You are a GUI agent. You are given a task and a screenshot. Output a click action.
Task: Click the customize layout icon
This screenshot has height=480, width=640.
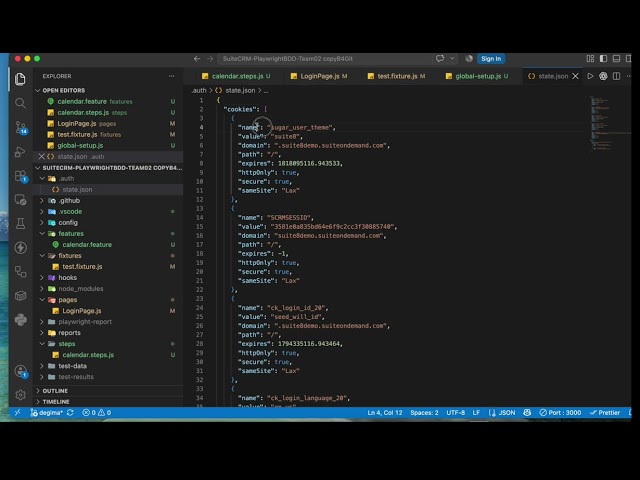pyautogui.click(x=590, y=59)
